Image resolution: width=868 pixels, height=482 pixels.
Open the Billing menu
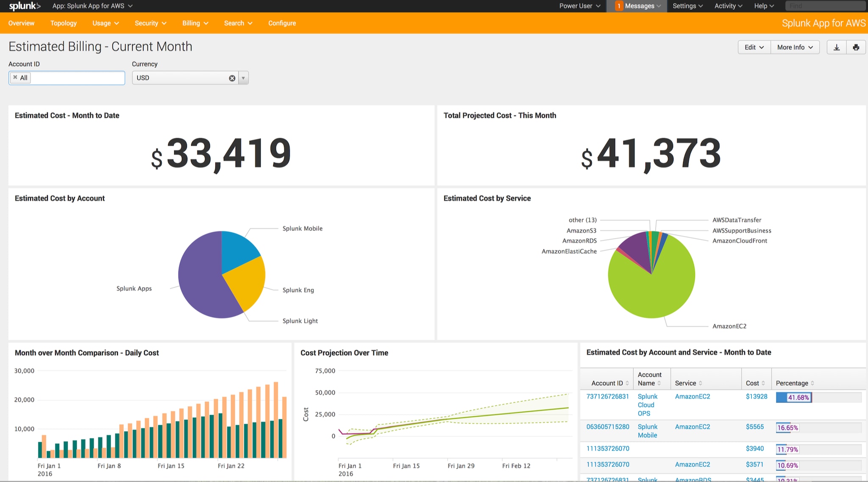[195, 23]
